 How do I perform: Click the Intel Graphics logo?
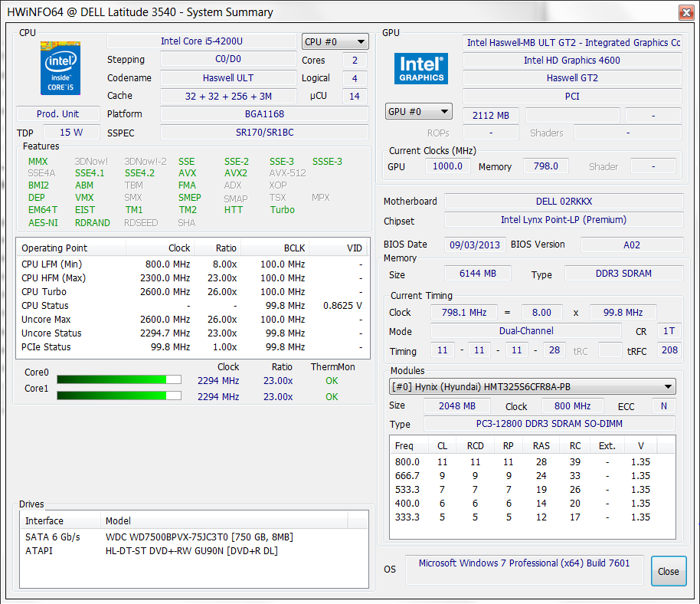pos(420,68)
